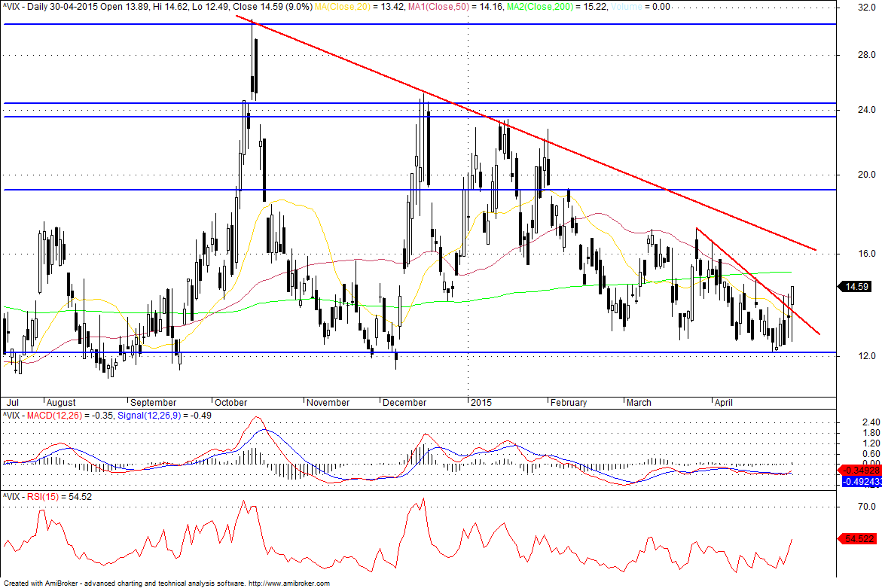Screen dimensions: 882x588
Task: Click the blue -0.492433 signal value marker
Action: pyautogui.click(x=861, y=482)
